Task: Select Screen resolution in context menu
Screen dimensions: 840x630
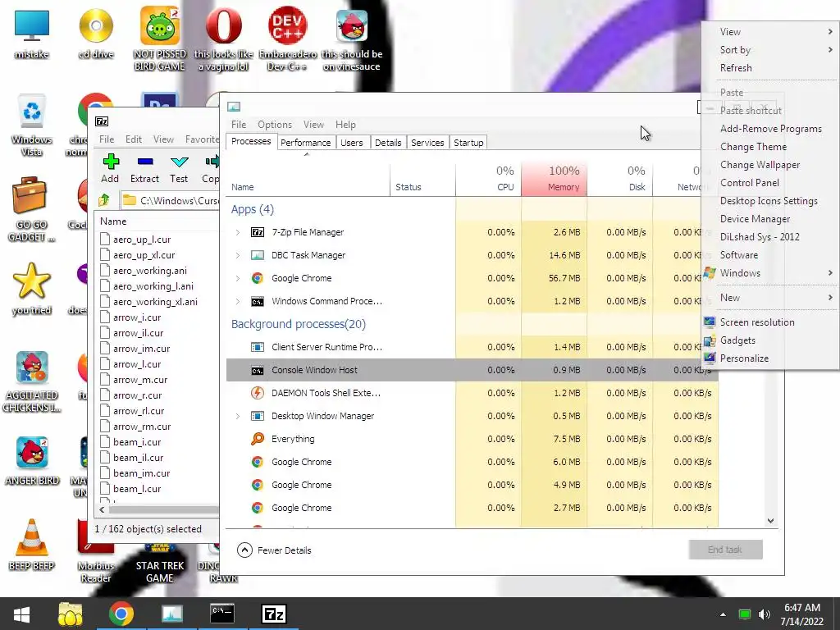Action: click(x=770, y=322)
